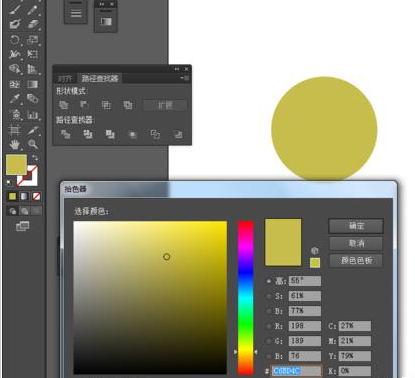Screen dimensions: 415x378
Task: Set fill mode to Gradient
Action: [24, 196]
